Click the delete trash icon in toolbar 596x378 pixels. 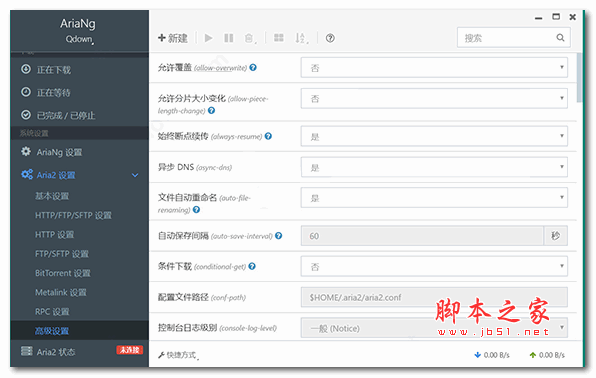[x=250, y=38]
